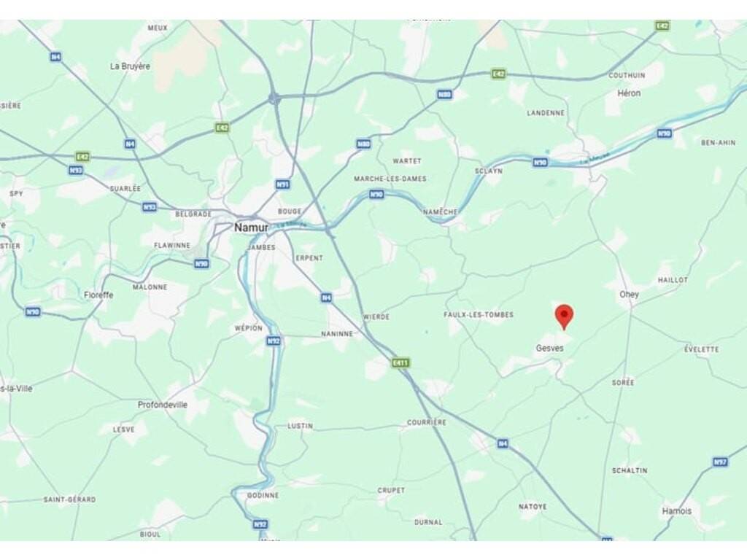747x560 pixels.
Task: Click the red location pin near Gesves
Action: pyautogui.click(x=564, y=316)
